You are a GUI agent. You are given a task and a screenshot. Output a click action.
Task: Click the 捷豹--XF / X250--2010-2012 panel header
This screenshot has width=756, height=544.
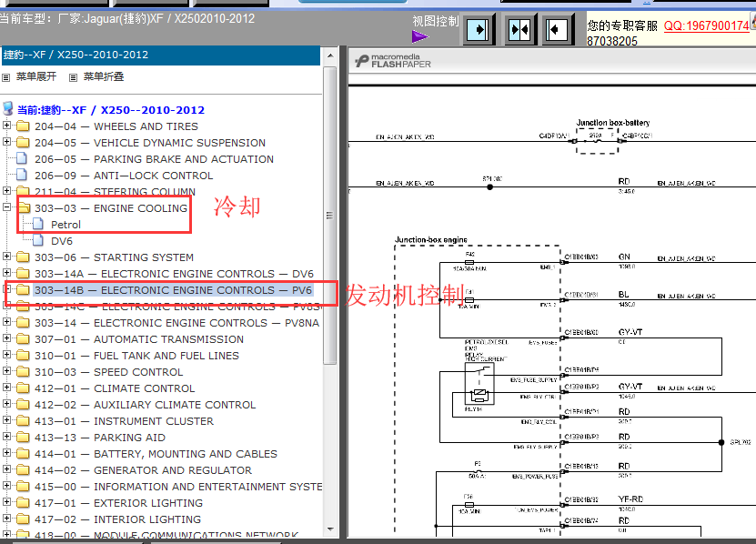pyautogui.click(x=160, y=55)
